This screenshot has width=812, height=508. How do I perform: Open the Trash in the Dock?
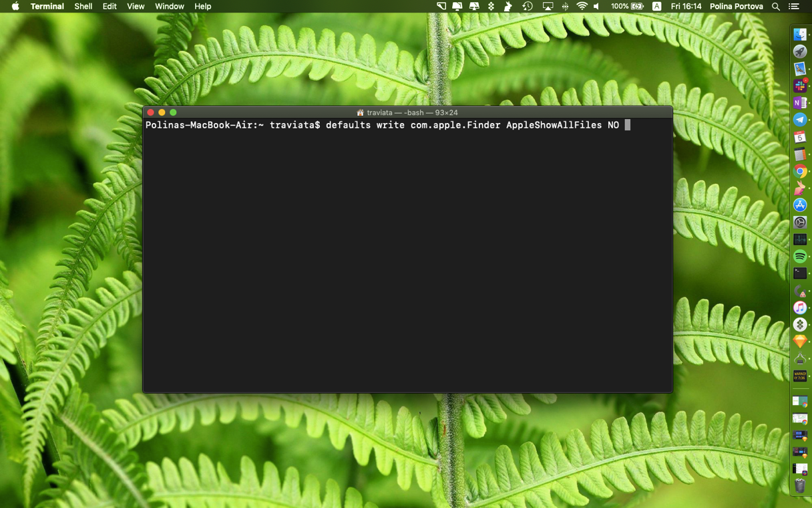[x=800, y=486]
